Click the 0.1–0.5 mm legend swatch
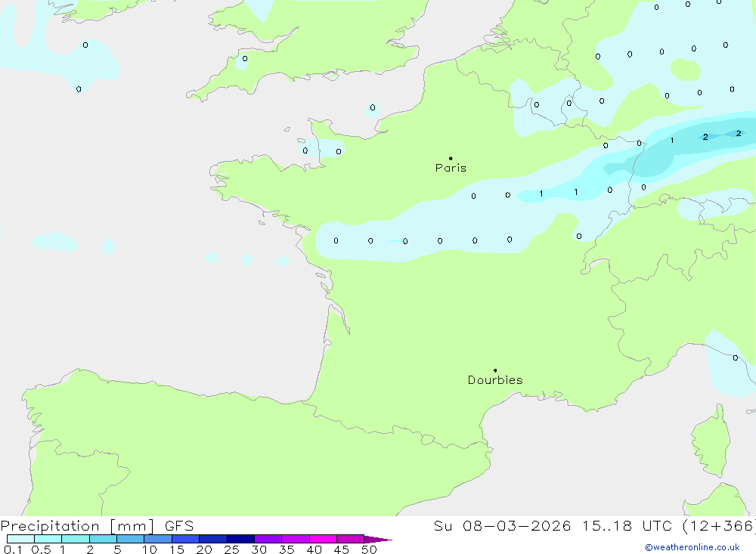This screenshot has width=756, height=554. pos(20,539)
